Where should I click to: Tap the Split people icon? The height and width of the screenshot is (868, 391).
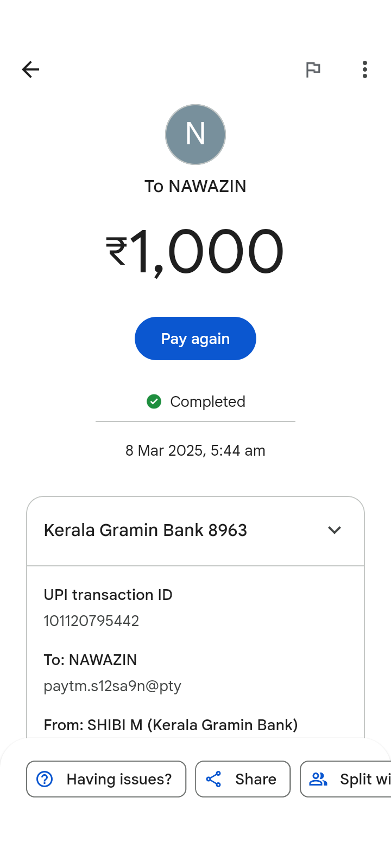pos(318,779)
